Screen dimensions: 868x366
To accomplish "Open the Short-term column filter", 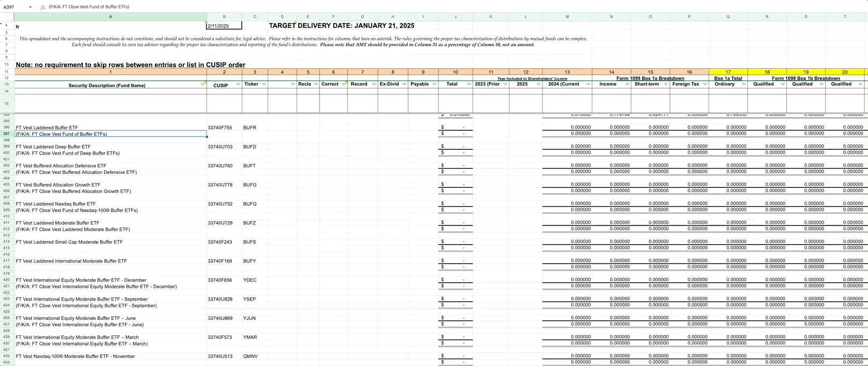I will (x=666, y=84).
